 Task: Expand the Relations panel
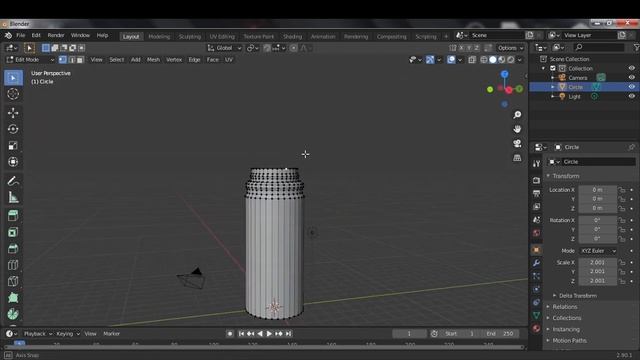click(564, 307)
